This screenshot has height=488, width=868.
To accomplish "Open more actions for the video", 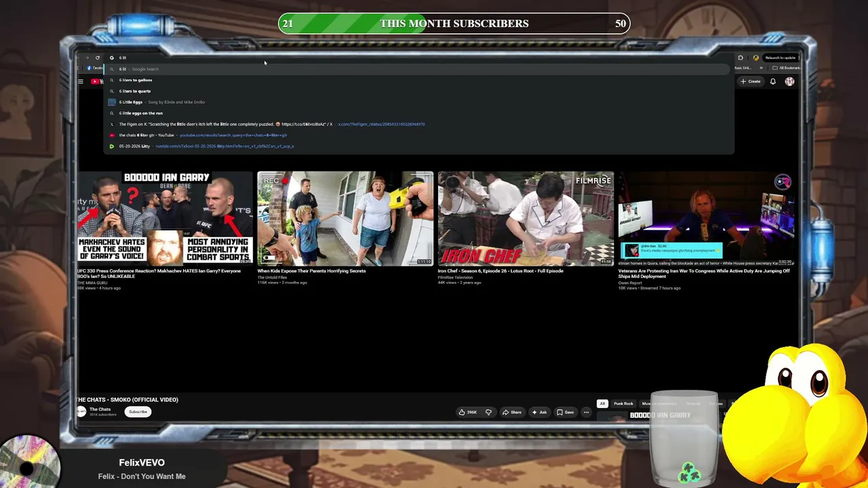I will pyautogui.click(x=586, y=412).
